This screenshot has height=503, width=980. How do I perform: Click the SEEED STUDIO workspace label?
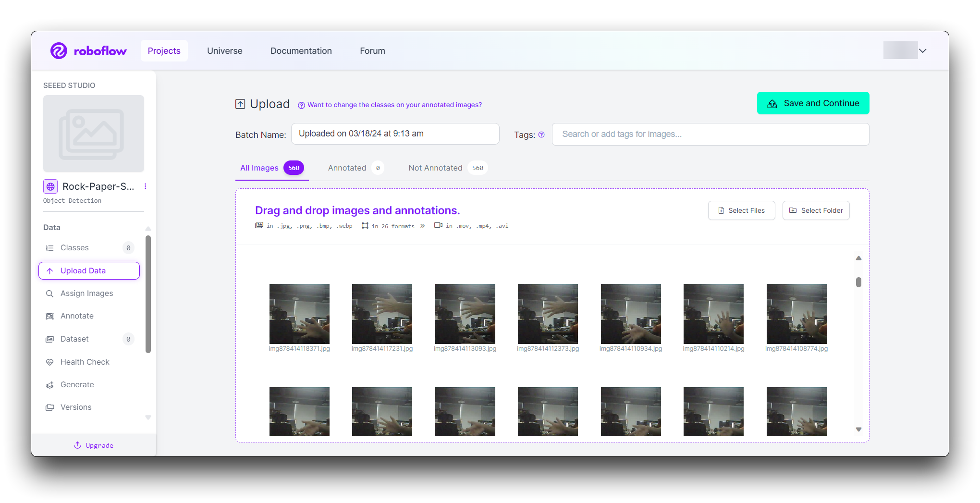pos(69,86)
